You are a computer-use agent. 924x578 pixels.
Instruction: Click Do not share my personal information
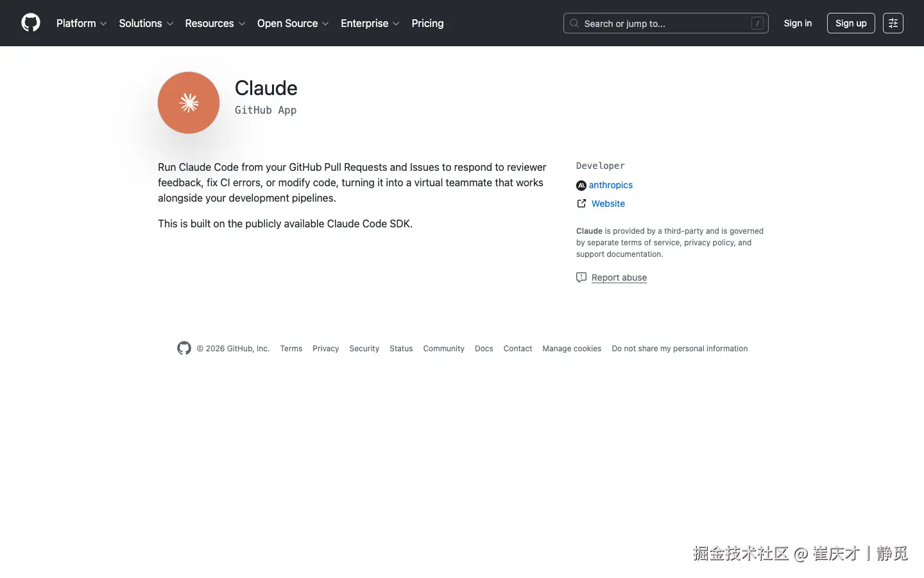coord(679,348)
